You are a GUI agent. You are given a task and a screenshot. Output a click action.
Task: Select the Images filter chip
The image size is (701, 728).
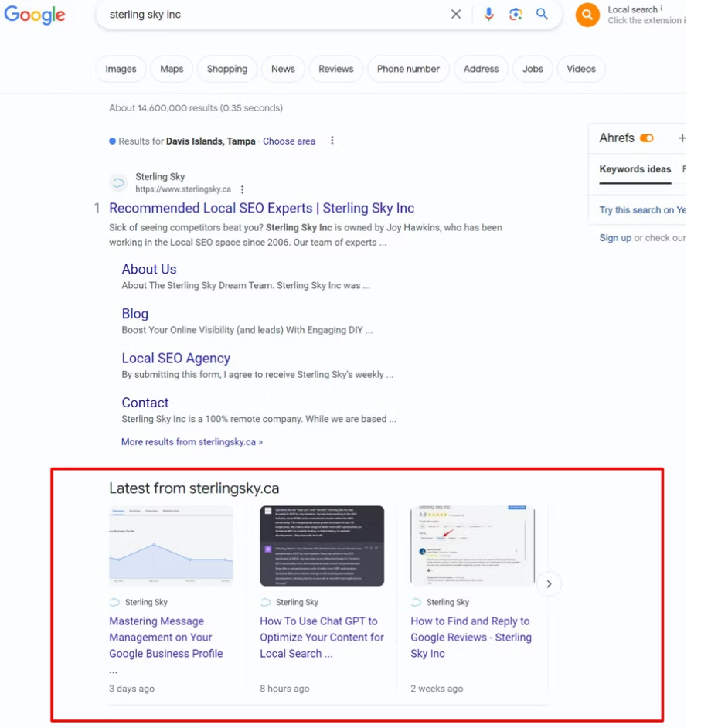point(121,69)
